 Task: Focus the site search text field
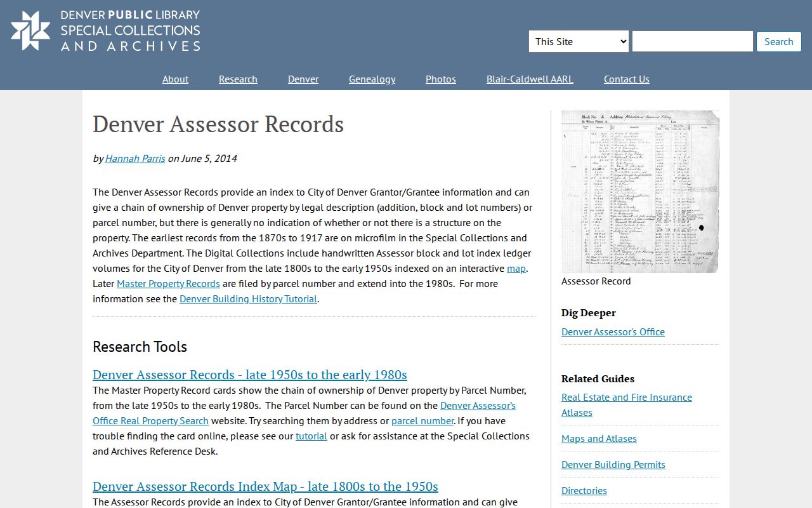[x=692, y=41]
